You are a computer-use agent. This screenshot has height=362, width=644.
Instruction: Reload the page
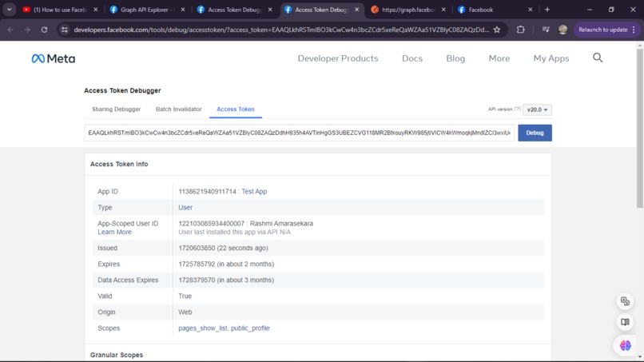pyautogui.click(x=45, y=30)
